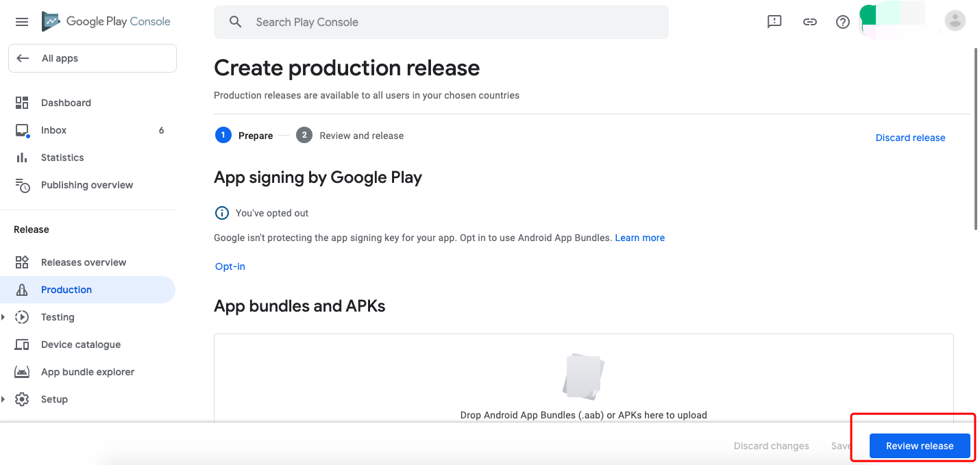Click the Production rocket icon
This screenshot has width=980, height=465.
(22, 290)
